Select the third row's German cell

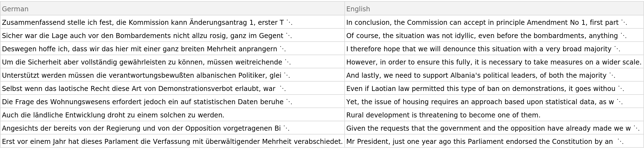click(172, 48)
